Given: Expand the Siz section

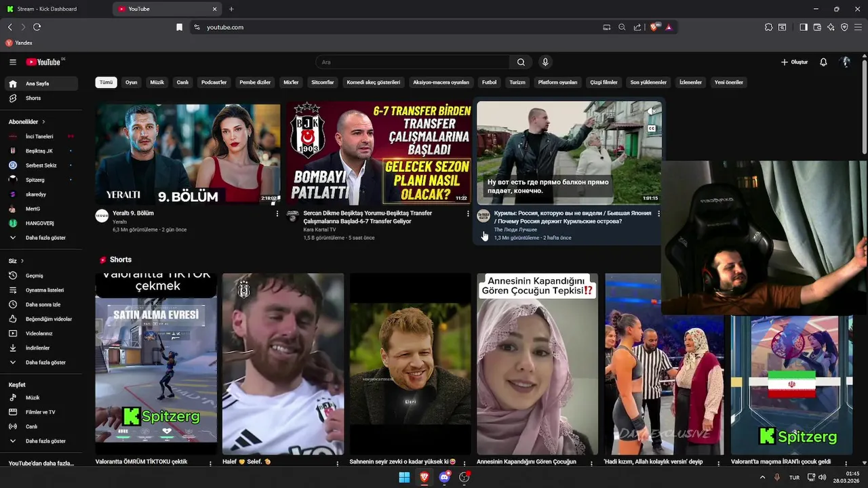Looking at the screenshot, I should [x=16, y=261].
